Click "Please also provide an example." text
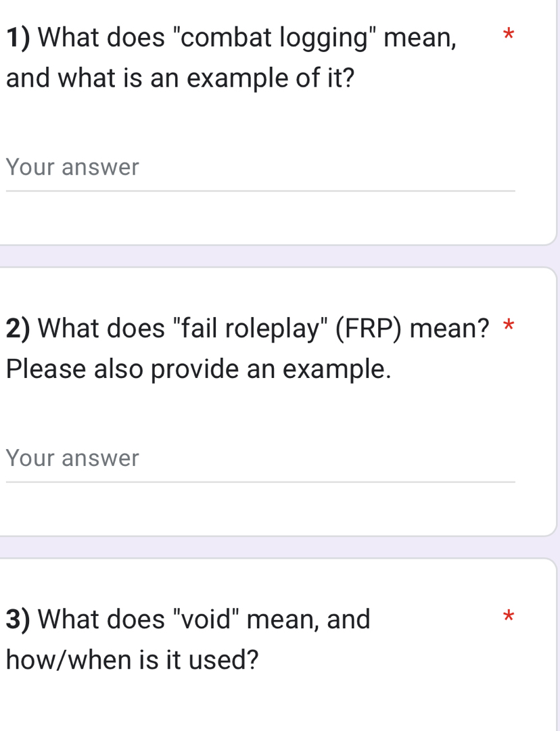The image size is (560, 731). pyautogui.click(x=199, y=369)
